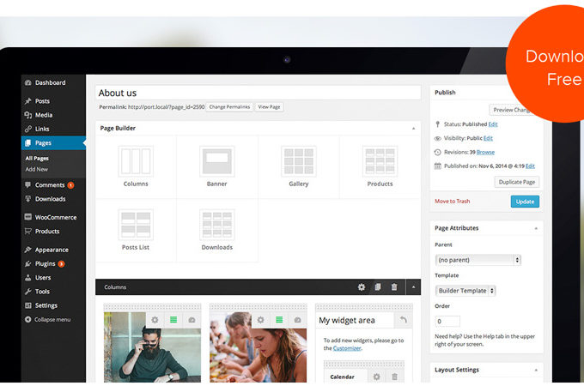584x392 pixels.
Task: Click the Move to Trash link
Action: (x=453, y=202)
